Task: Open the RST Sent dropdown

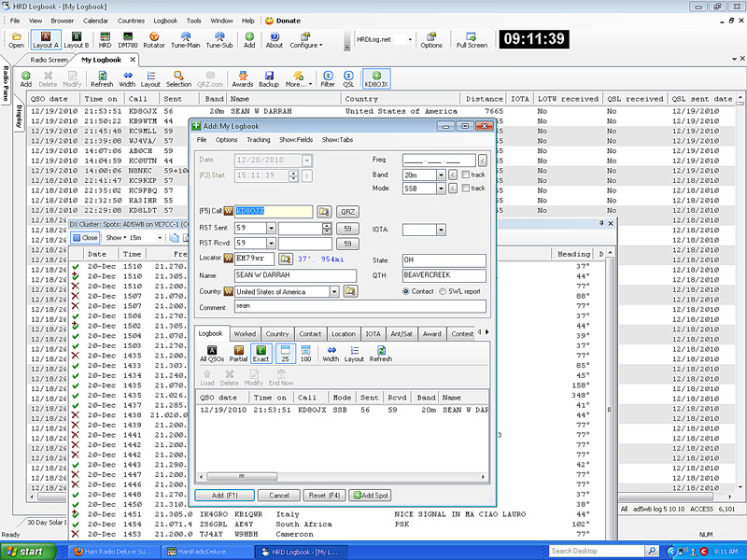Action: [x=271, y=228]
